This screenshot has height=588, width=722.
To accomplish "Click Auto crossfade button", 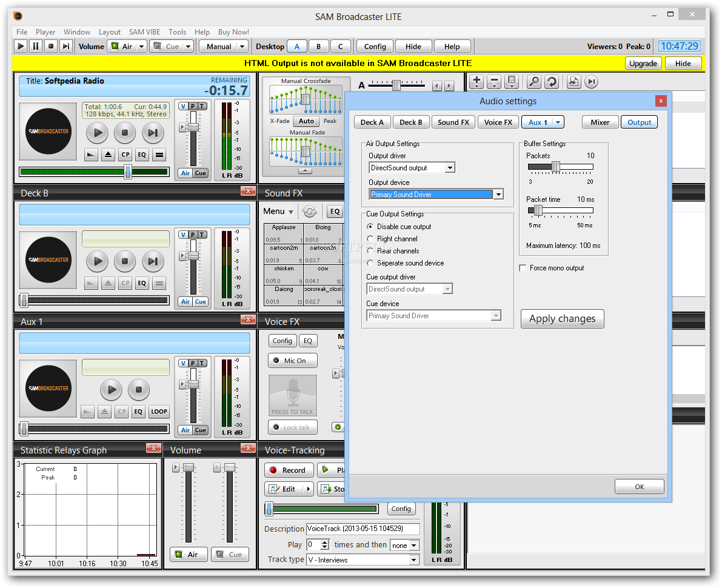I will coord(306,121).
